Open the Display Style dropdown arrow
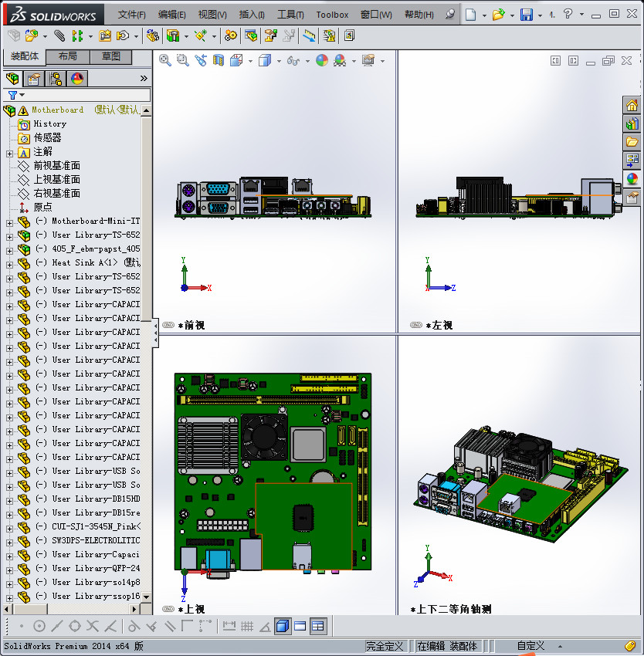The image size is (644, 656). [279, 62]
